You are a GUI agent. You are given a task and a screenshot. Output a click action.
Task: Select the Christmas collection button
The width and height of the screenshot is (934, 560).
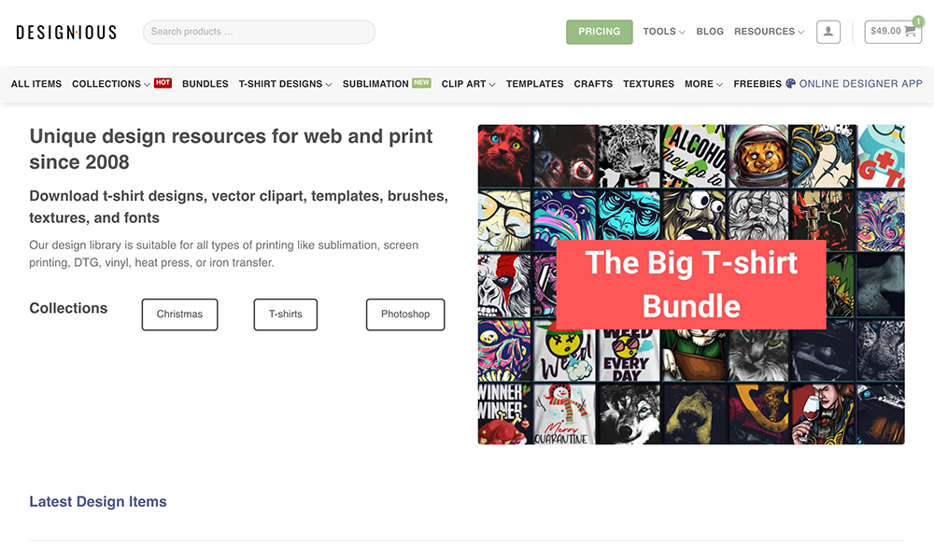[179, 315]
